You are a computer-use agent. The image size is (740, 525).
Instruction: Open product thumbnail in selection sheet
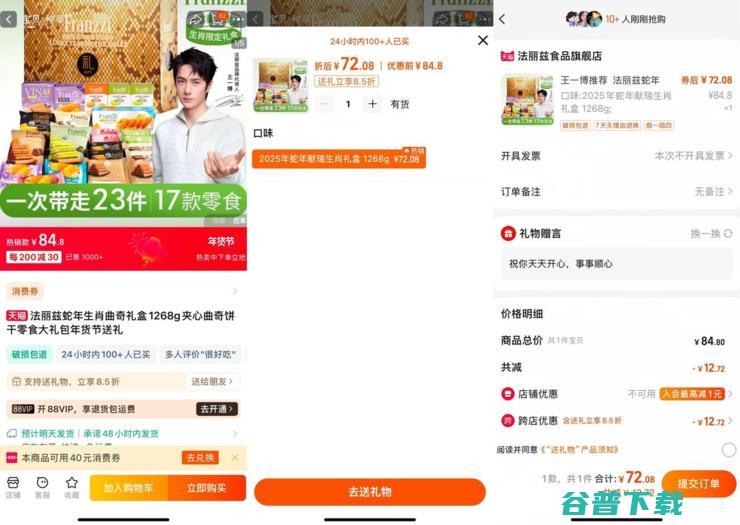tap(281, 85)
